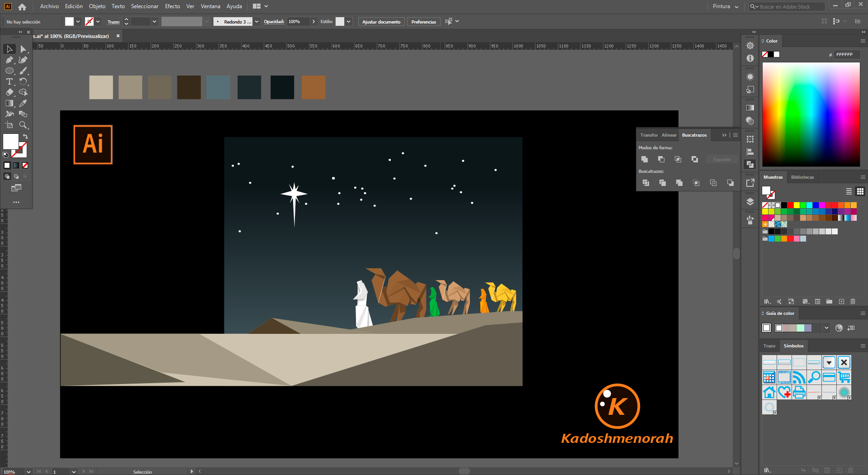
Task: Swap fill and stroke colors
Action: 25,136
